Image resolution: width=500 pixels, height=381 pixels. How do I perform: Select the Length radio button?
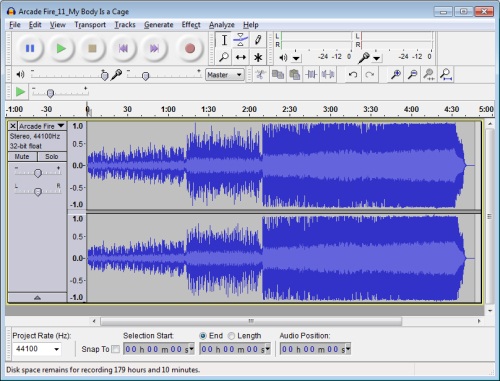pyautogui.click(x=231, y=336)
